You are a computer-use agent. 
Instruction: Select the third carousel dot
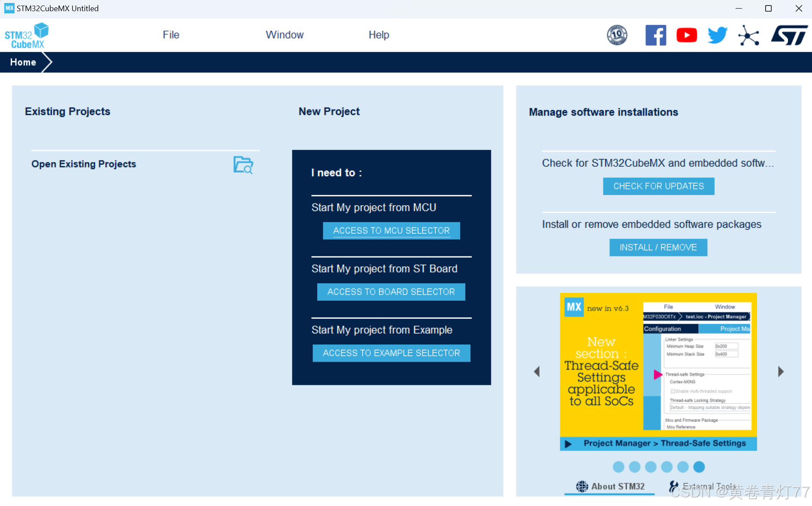click(x=651, y=467)
